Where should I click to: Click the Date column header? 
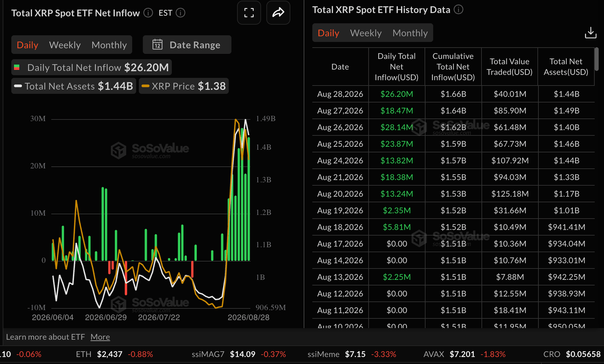(x=340, y=67)
